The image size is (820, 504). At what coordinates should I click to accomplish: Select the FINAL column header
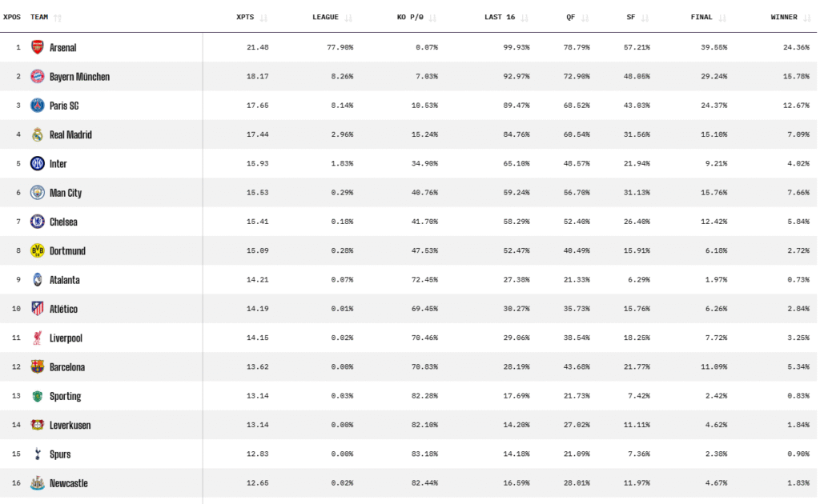(701, 18)
